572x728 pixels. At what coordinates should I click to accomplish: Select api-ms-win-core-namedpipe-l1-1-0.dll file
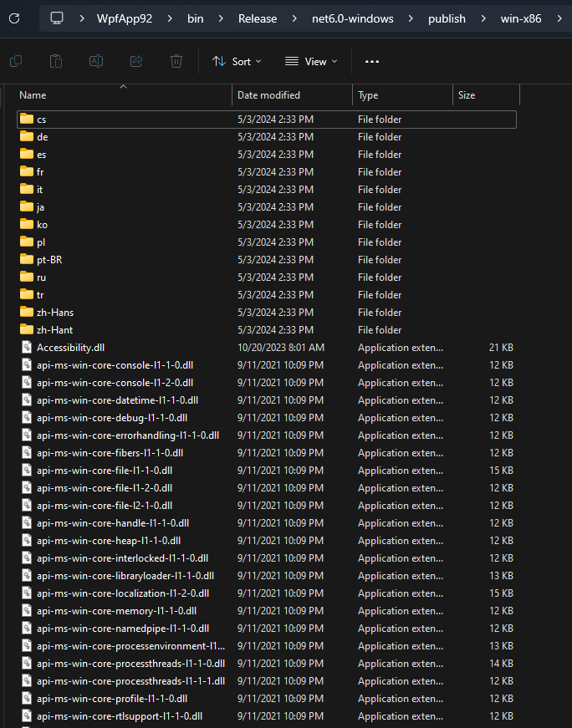click(x=266, y=629)
